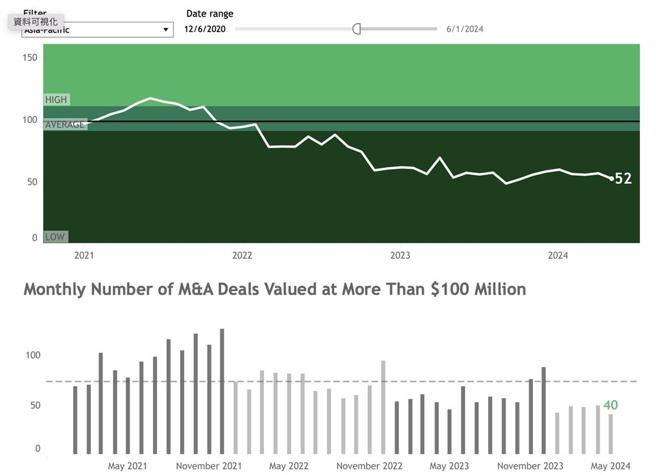Click the Monthly Number of M&A Deals title
656x475 pixels.
tap(274, 290)
